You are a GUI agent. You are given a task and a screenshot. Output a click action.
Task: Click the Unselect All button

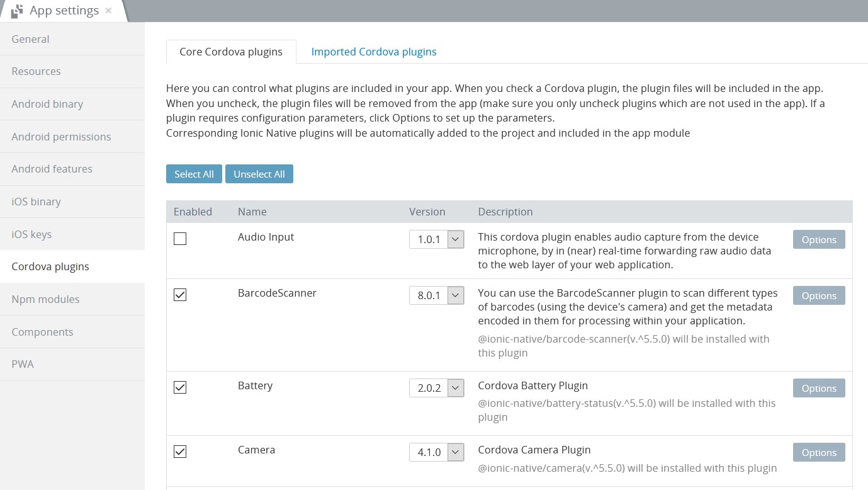[259, 174]
